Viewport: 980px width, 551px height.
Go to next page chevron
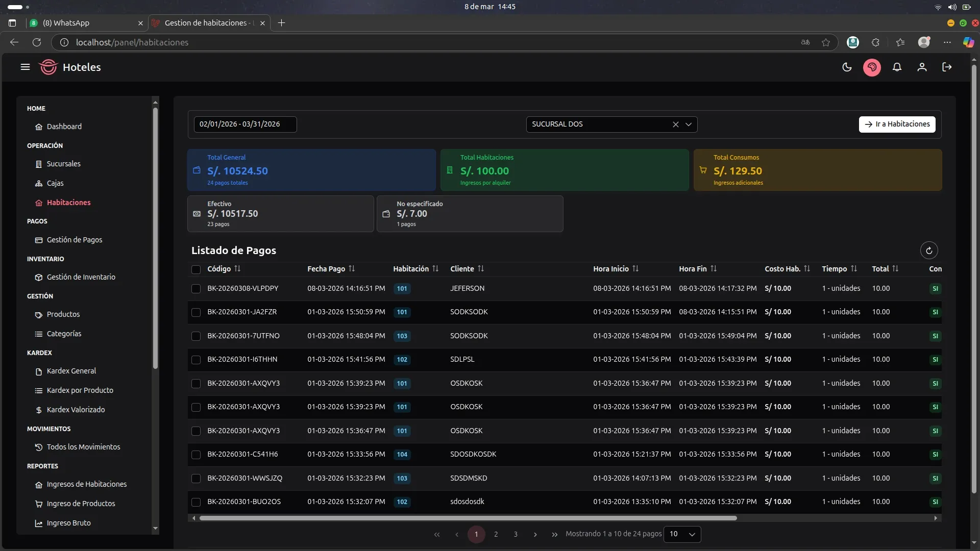pyautogui.click(x=535, y=534)
